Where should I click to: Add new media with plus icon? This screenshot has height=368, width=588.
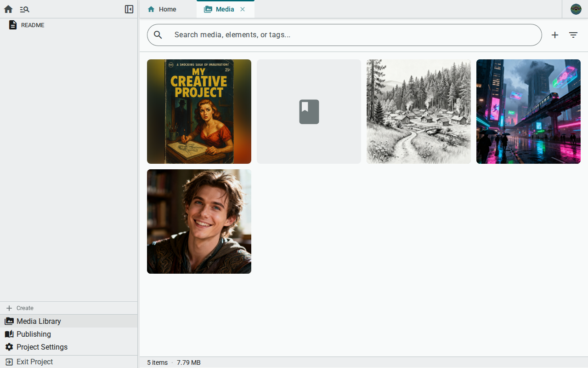[555, 35]
